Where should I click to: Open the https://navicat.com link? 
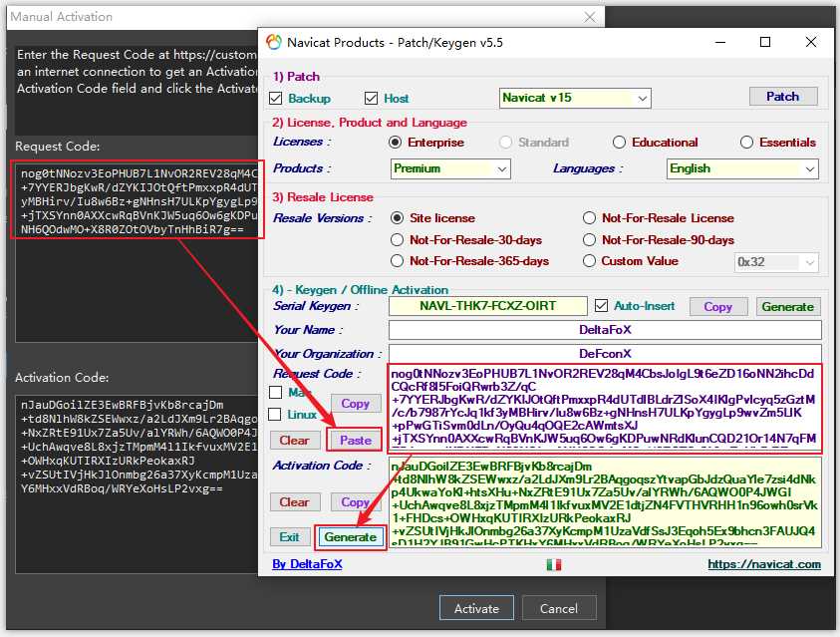click(764, 564)
